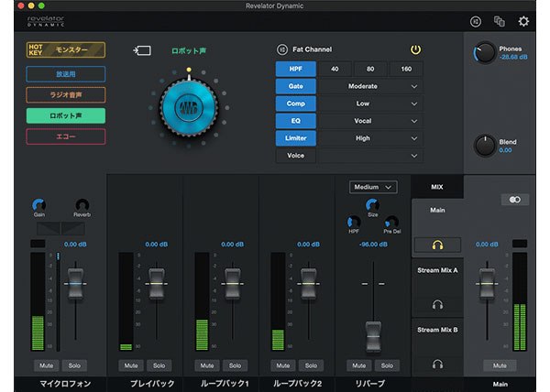550x392 pixels.
Task: Click the load preset arrow icon
Action: (142, 50)
